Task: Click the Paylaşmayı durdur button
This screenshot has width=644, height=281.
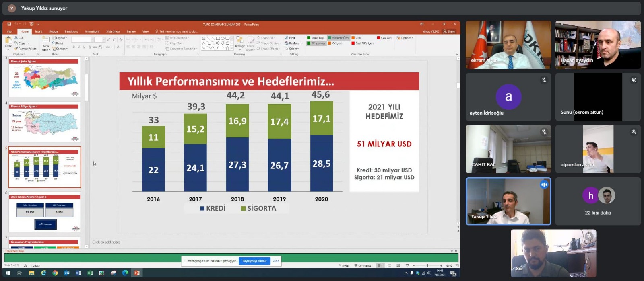Action: click(254, 261)
